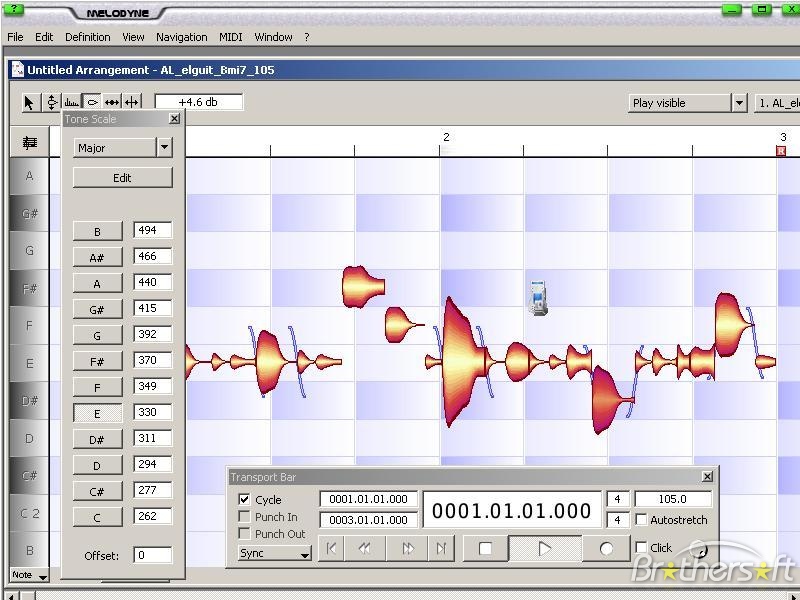
Task: Click the cycle start 0001.01.01.000 small field
Action: 368,499
